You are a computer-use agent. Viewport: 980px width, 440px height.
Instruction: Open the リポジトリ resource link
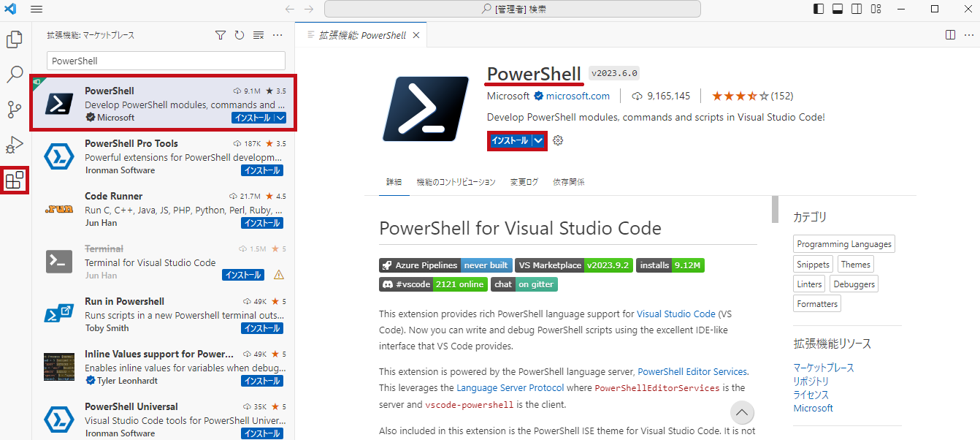click(811, 382)
